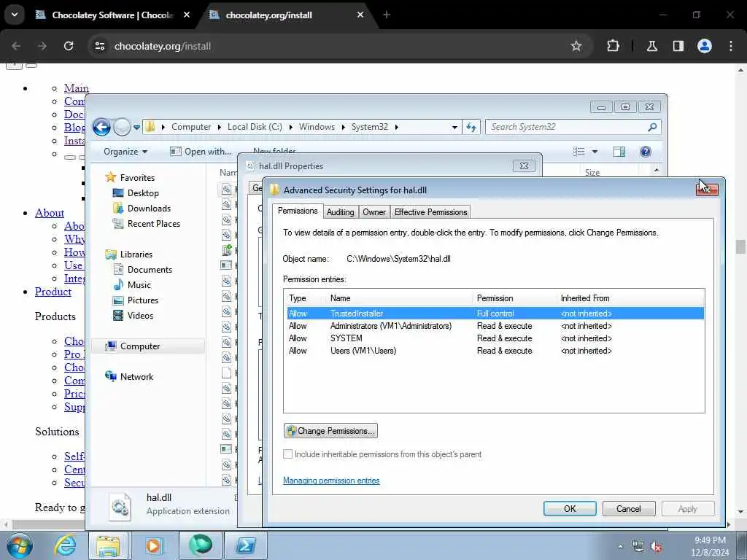Open Managing permission entries link
This screenshot has width=747, height=560.
click(331, 481)
